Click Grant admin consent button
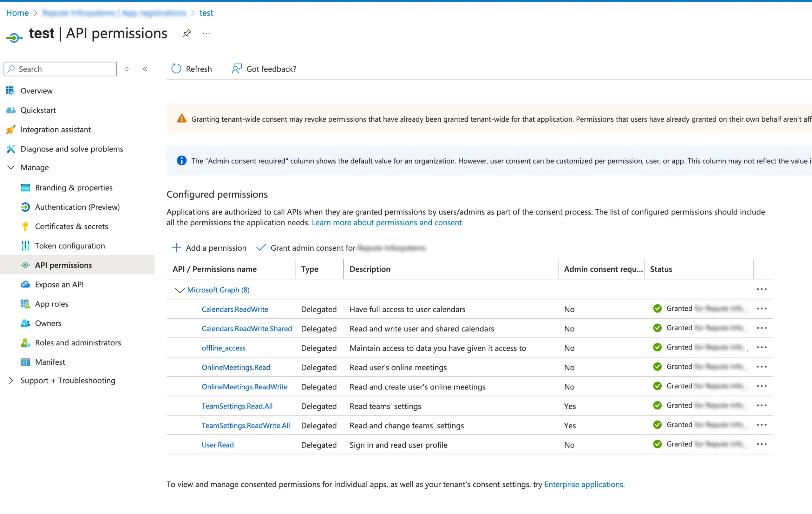 point(341,248)
